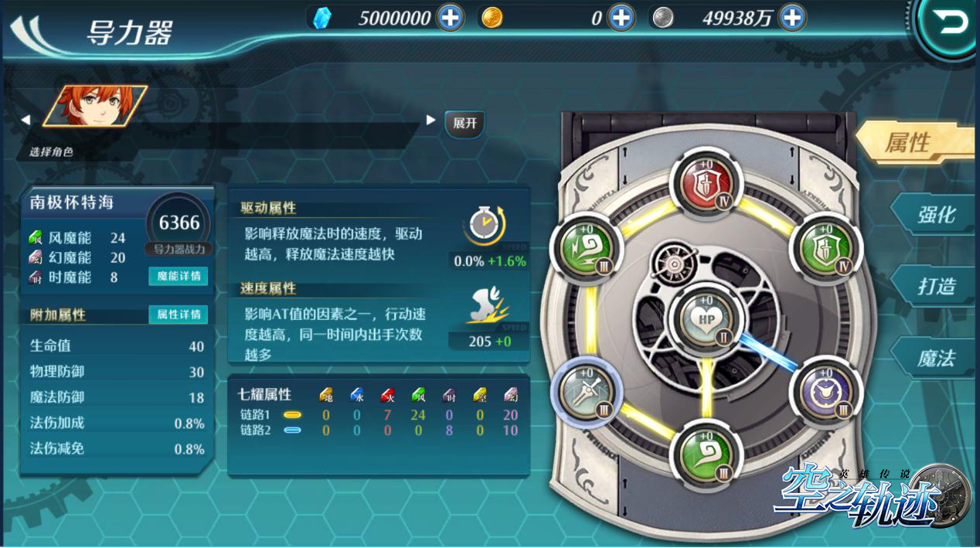Open the 属性 tab
The image size is (980, 548).
coord(914,143)
